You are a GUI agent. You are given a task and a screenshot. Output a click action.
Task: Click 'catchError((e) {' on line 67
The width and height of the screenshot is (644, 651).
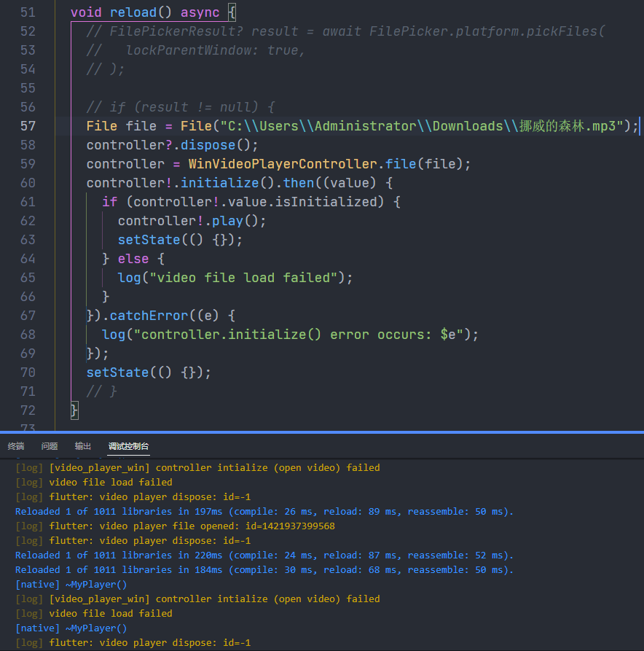(172, 316)
